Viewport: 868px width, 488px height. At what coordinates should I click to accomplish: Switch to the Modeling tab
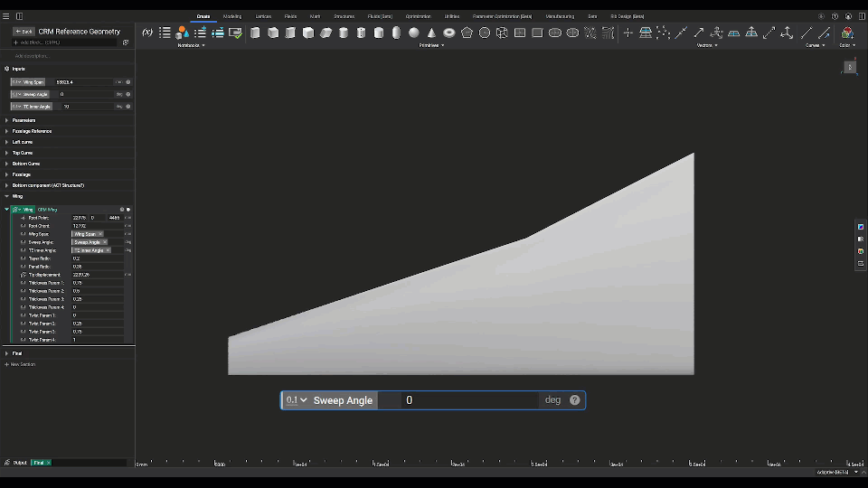coord(232,16)
